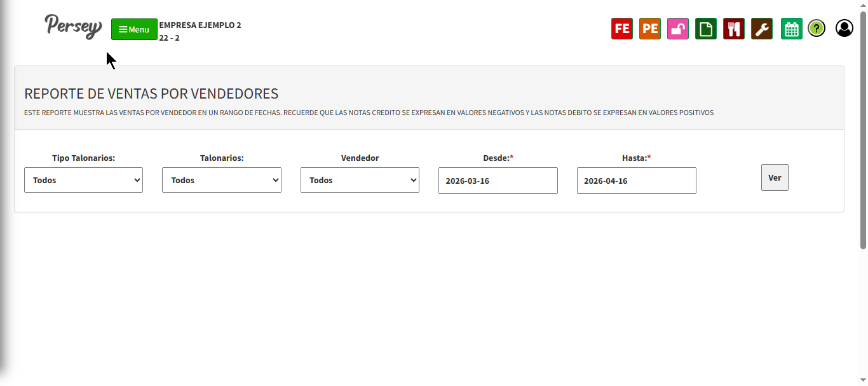Open the user profile avatar icon

pos(844,28)
